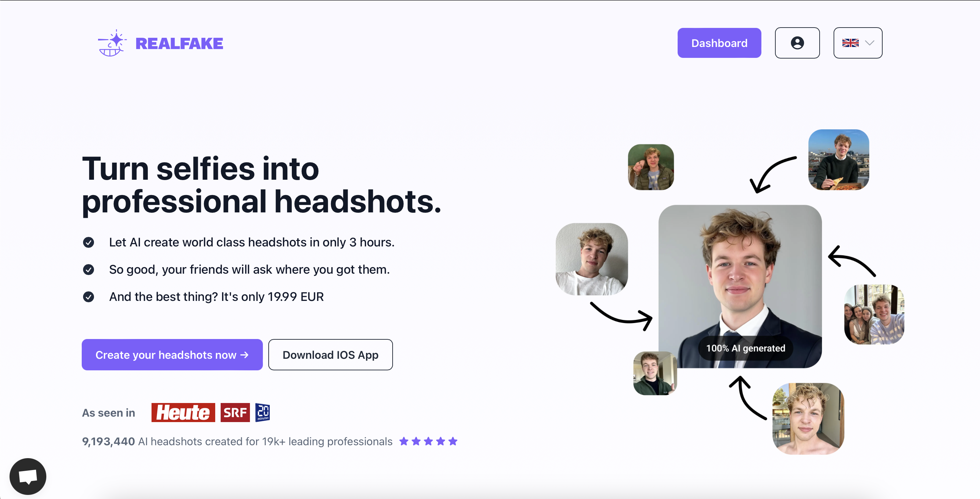The image size is (980, 499).
Task: Select the iOS App download tab
Action: (330, 355)
